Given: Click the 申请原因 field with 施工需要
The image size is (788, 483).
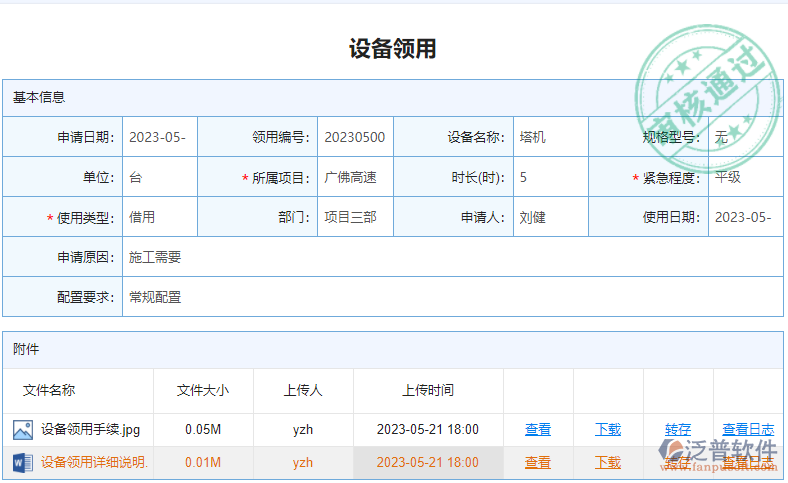Looking at the screenshot, I should 451,257.
